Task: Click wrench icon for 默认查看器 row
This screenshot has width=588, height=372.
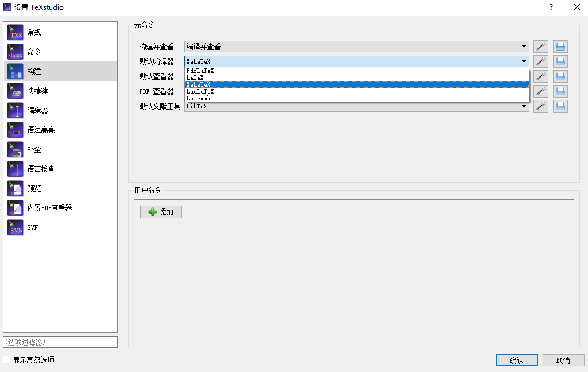Action: (x=541, y=76)
